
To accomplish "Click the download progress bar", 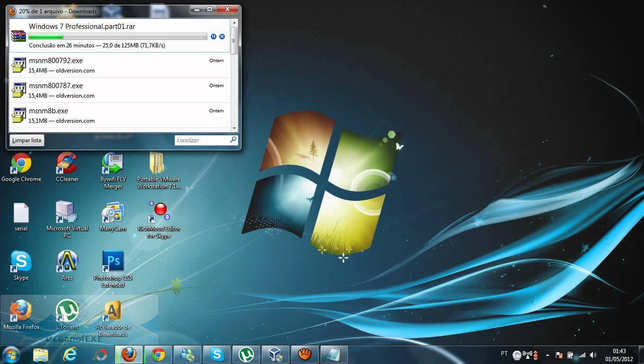I will coord(118,36).
